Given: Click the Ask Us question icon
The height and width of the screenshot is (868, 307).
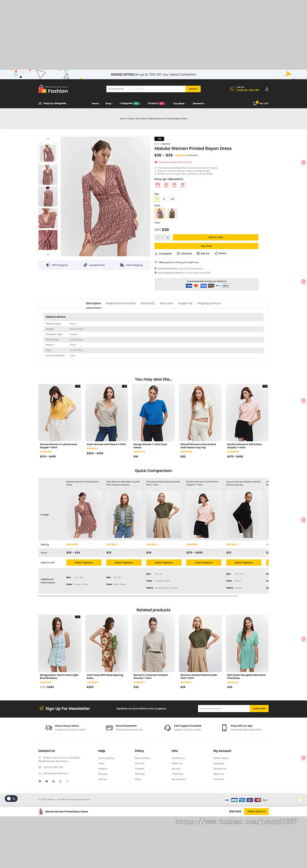Looking at the screenshot, I should pyautogui.click(x=198, y=254).
